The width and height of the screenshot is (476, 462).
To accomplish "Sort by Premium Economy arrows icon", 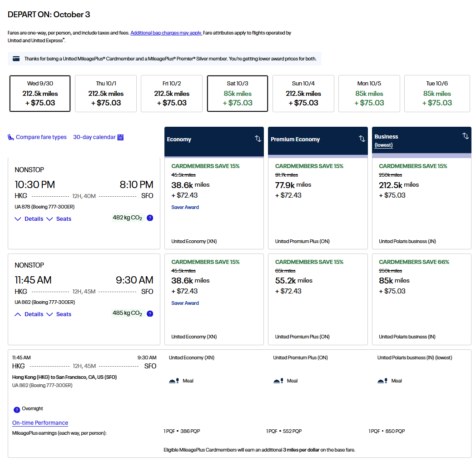I will [362, 139].
